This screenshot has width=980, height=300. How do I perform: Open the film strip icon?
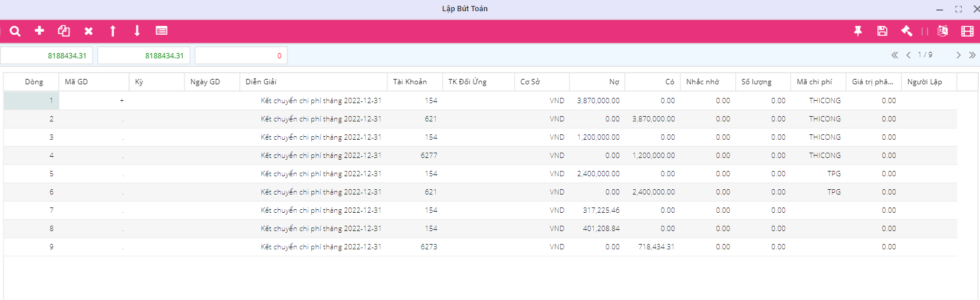[967, 31]
